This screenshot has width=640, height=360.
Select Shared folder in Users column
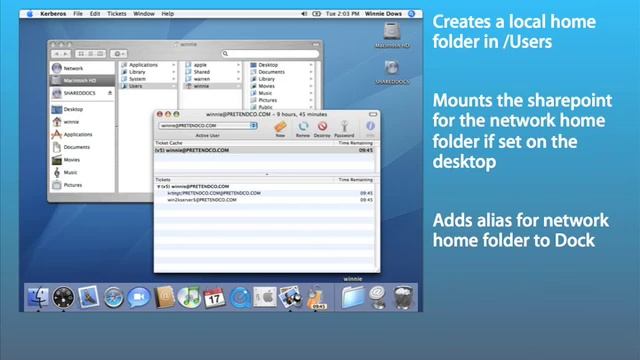(x=212, y=72)
